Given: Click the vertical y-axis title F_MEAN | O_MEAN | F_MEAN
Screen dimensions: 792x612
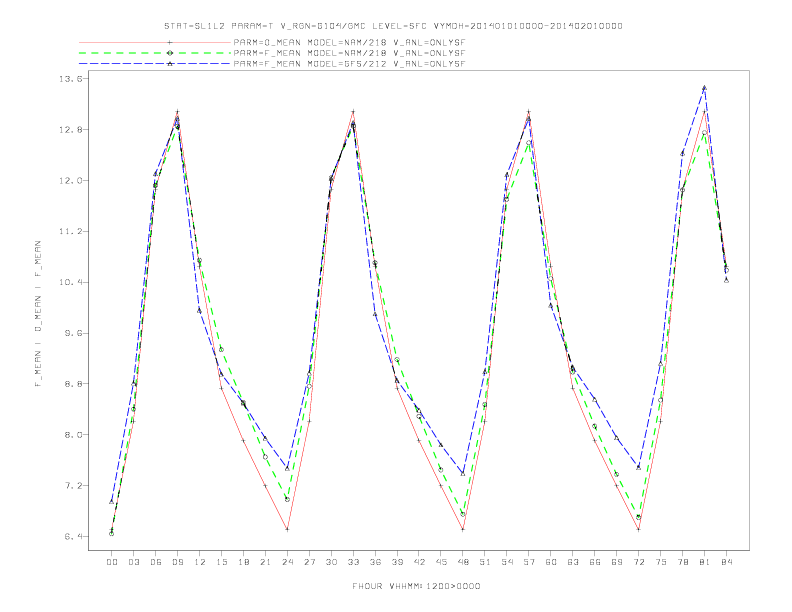Looking at the screenshot, I should click(x=38, y=314).
